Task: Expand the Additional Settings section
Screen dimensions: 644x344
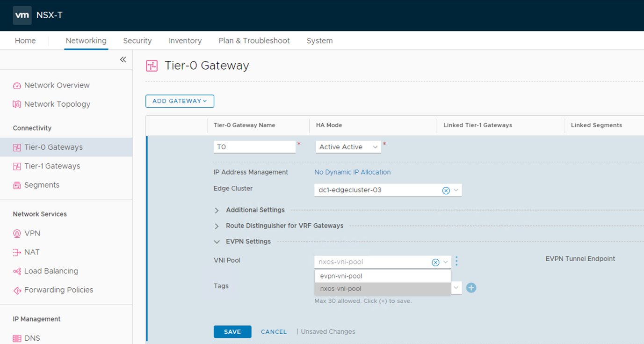Action: pos(255,210)
